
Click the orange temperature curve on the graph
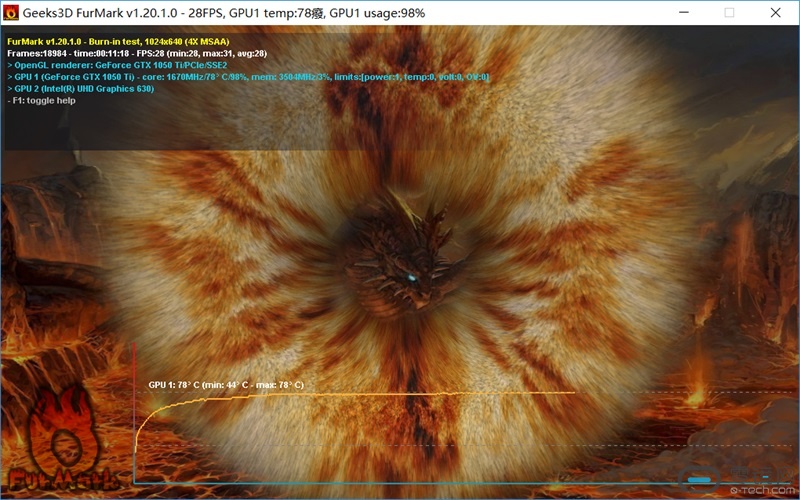coord(354,394)
